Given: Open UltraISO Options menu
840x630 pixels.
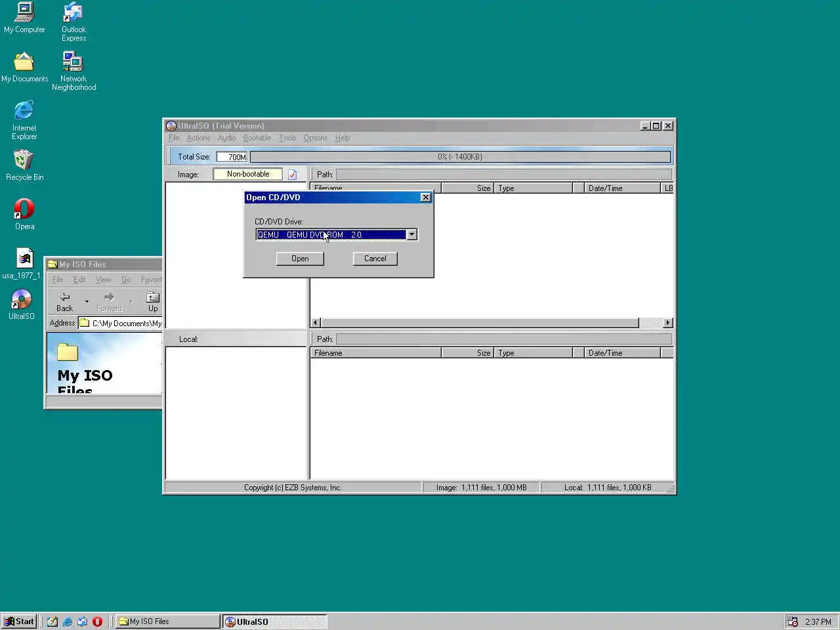Looking at the screenshot, I should click(x=316, y=138).
